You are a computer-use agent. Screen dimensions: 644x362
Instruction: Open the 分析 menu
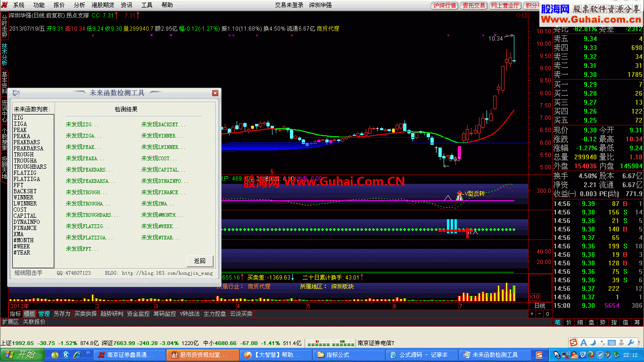click(x=79, y=5)
